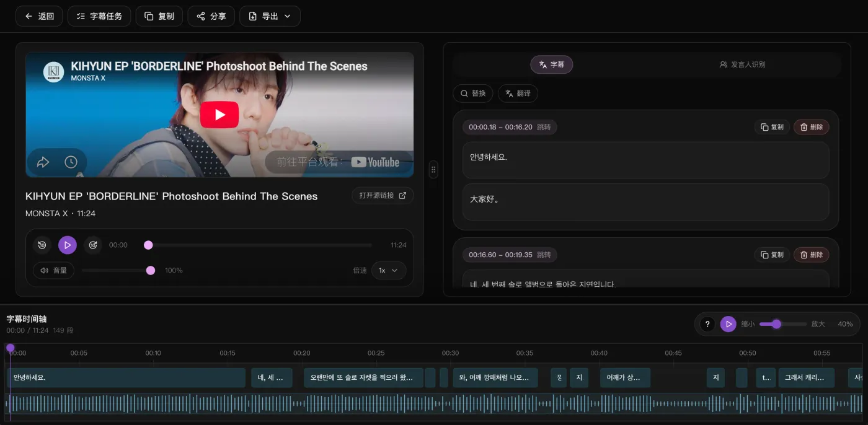Click the 00:30 mark on timeline ruler
Viewport: 868px width, 425px height.
point(450,353)
